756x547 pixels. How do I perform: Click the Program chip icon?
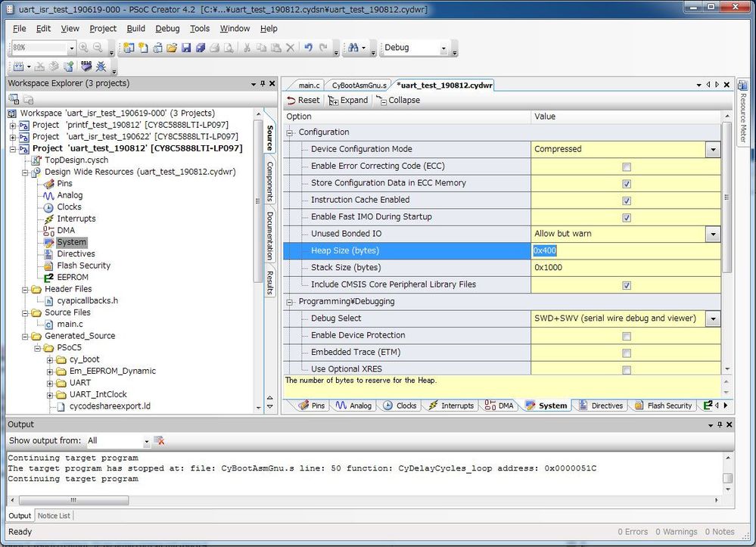click(86, 67)
